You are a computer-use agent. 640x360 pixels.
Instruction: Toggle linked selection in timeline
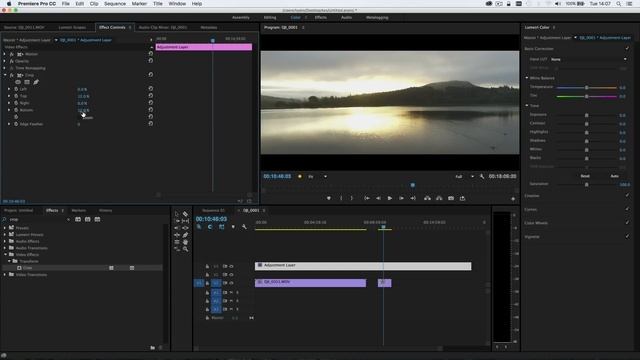pos(222,227)
